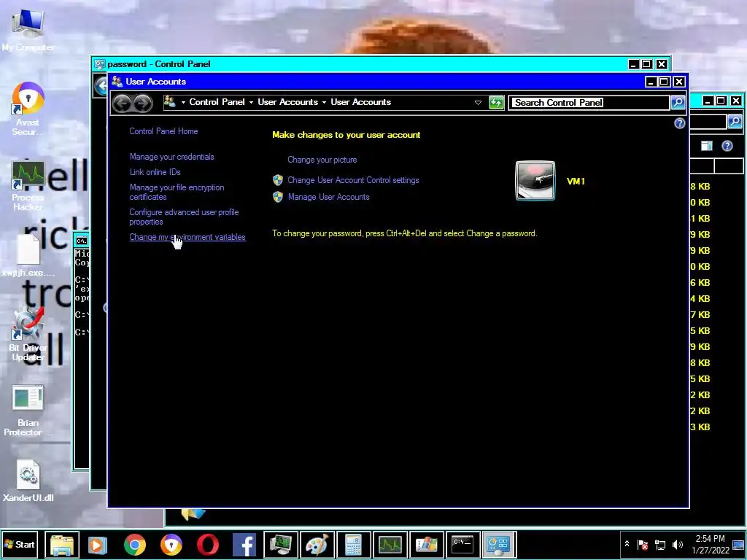
Task: Toggle preview pane icon in right background window
Action: point(706,146)
